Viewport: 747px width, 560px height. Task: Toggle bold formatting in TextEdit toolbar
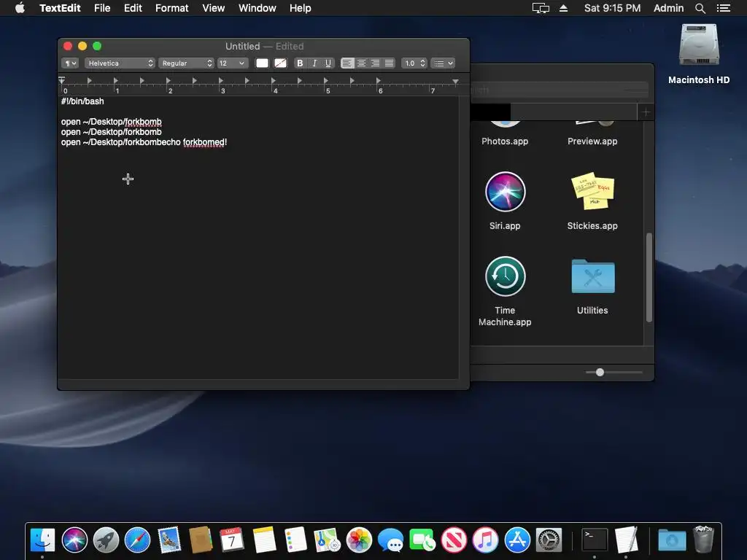[x=300, y=63]
